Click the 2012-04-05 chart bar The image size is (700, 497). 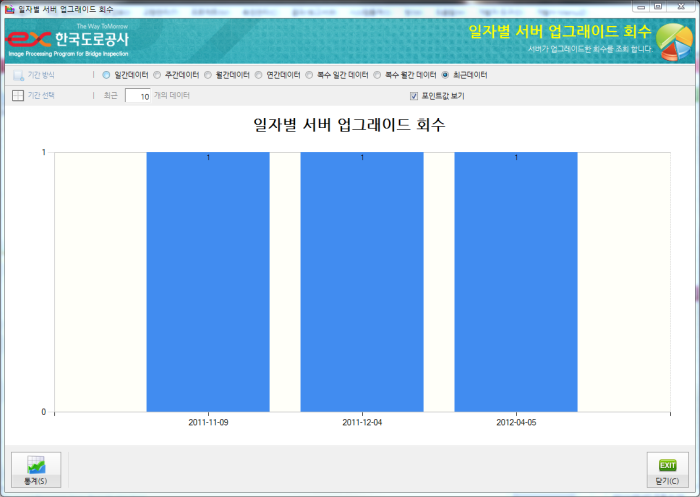click(516, 281)
